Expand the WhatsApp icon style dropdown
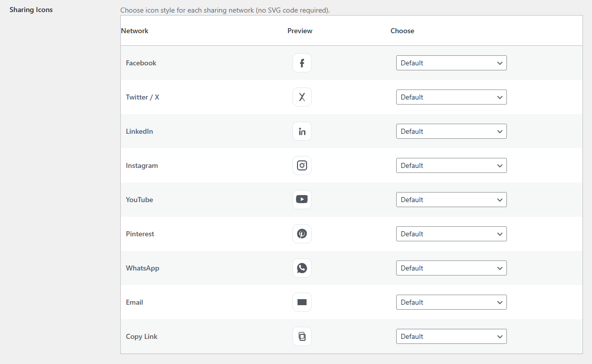 point(451,268)
